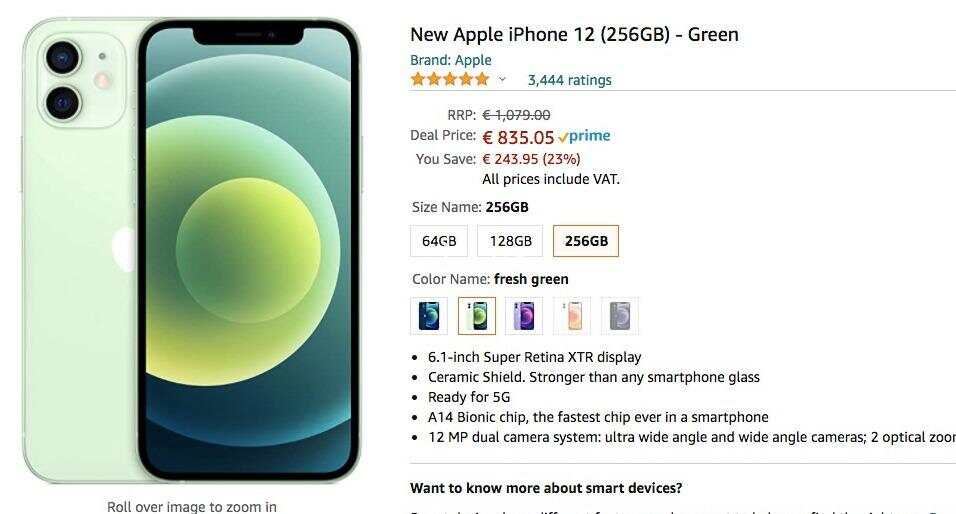Click the Apple logo on phone back
The height and width of the screenshot is (514, 956).
click(124, 249)
